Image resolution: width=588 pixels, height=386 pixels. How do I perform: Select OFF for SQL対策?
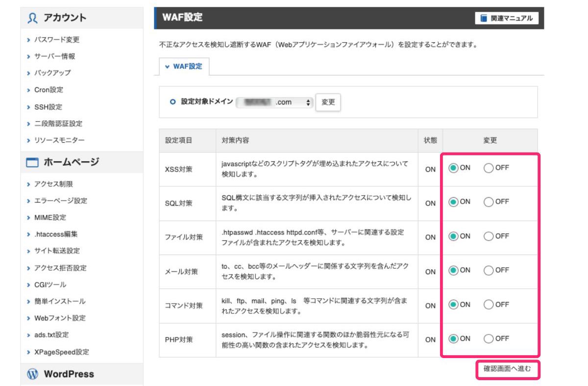coord(489,202)
